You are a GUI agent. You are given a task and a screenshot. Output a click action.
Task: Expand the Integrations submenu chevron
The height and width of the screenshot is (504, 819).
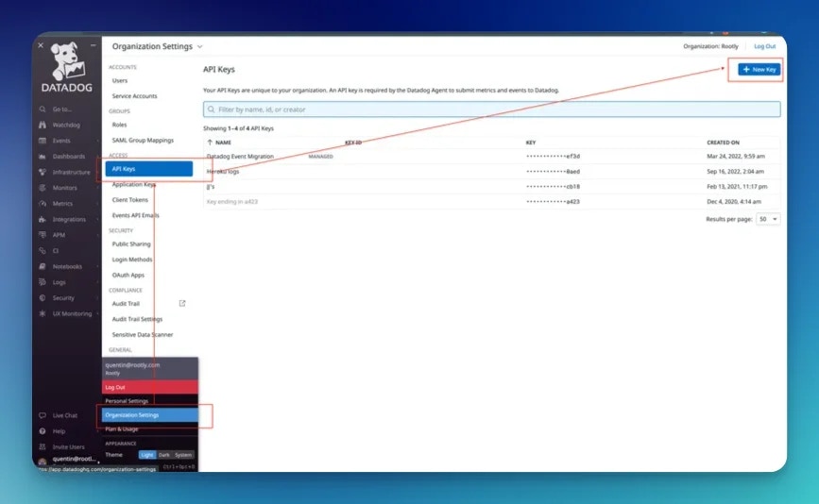[97, 219]
